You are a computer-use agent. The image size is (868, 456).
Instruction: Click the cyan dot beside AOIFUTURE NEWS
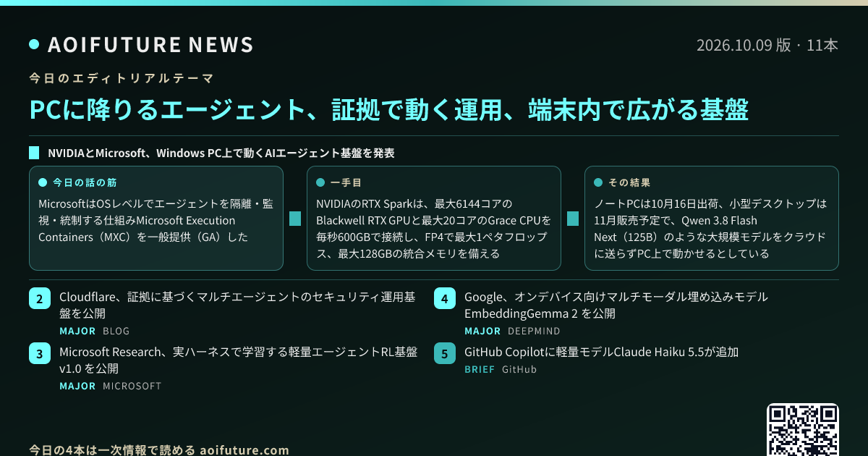pos(34,45)
